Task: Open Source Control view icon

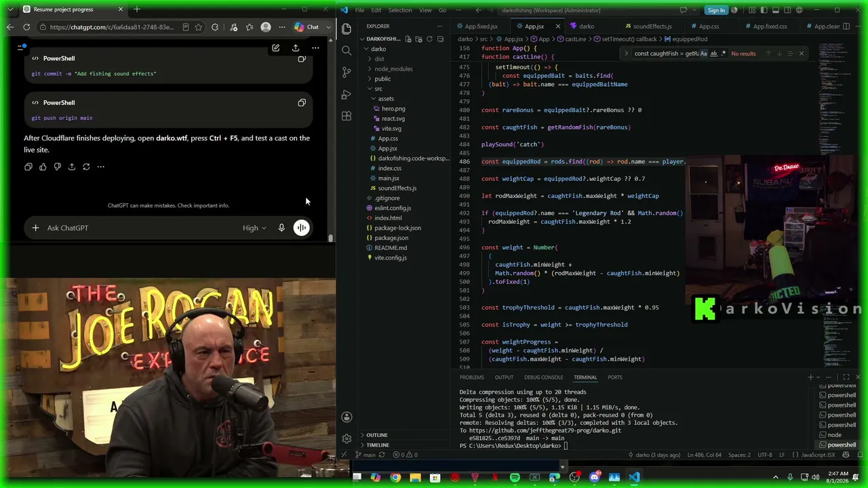Action: pyautogui.click(x=347, y=72)
